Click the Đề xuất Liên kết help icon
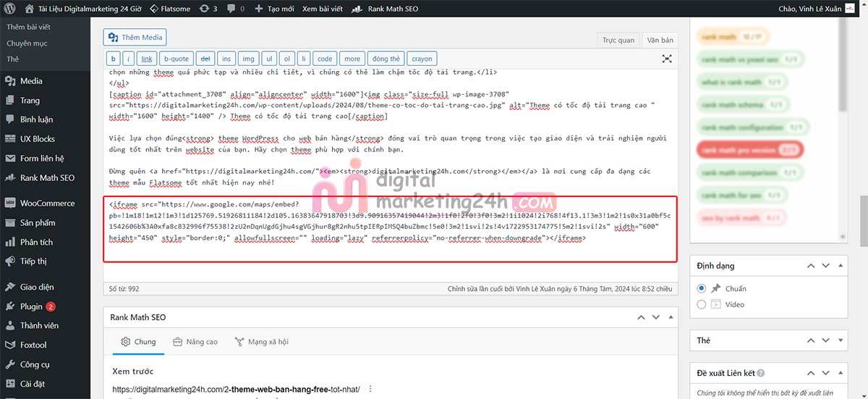 761,373
